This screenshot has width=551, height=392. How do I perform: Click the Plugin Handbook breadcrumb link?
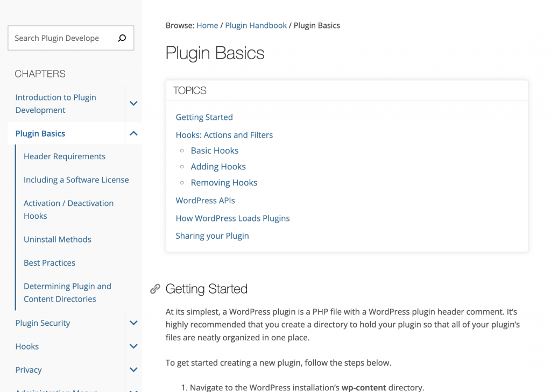tap(256, 25)
